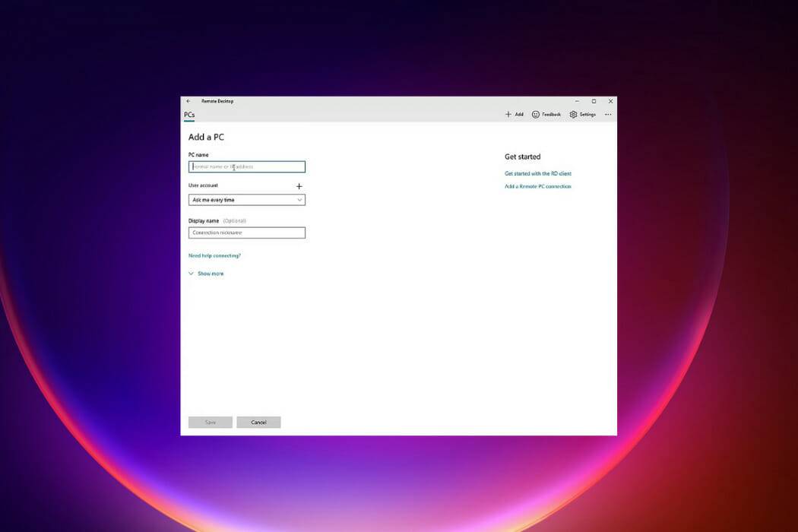Open Need help connecting link
The height and width of the screenshot is (532, 798).
click(214, 255)
